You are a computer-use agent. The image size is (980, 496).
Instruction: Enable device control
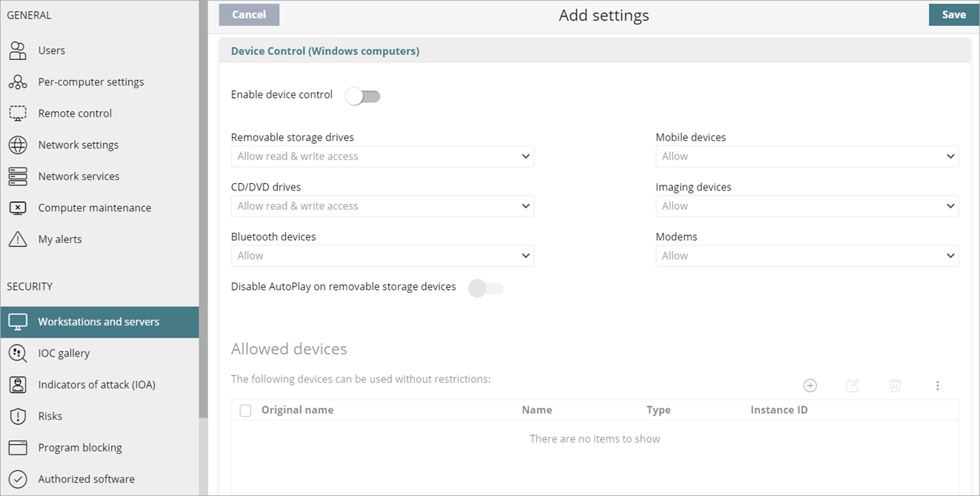[x=362, y=96]
